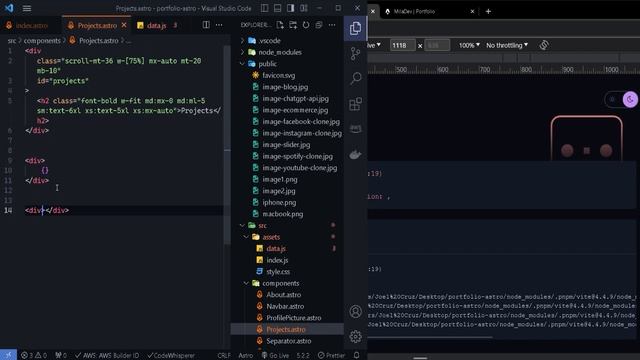
Task: Collapse all folders in the Explorer
Action: pos(319,25)
